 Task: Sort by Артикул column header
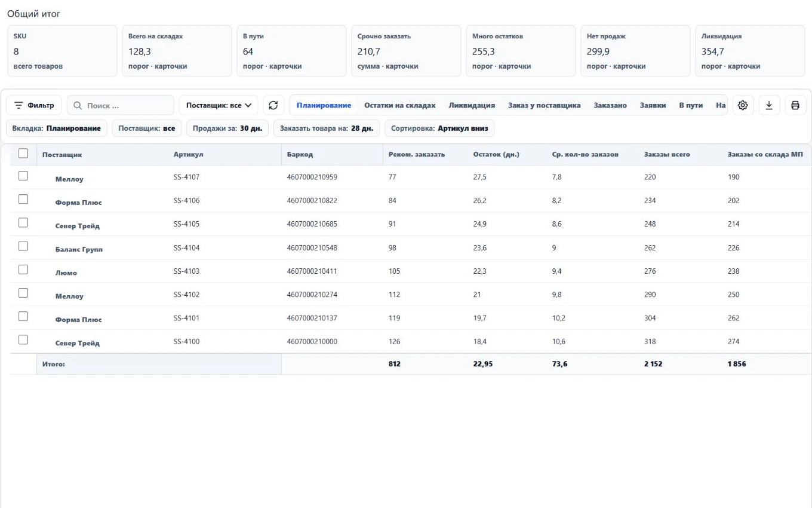click(189, 154)
